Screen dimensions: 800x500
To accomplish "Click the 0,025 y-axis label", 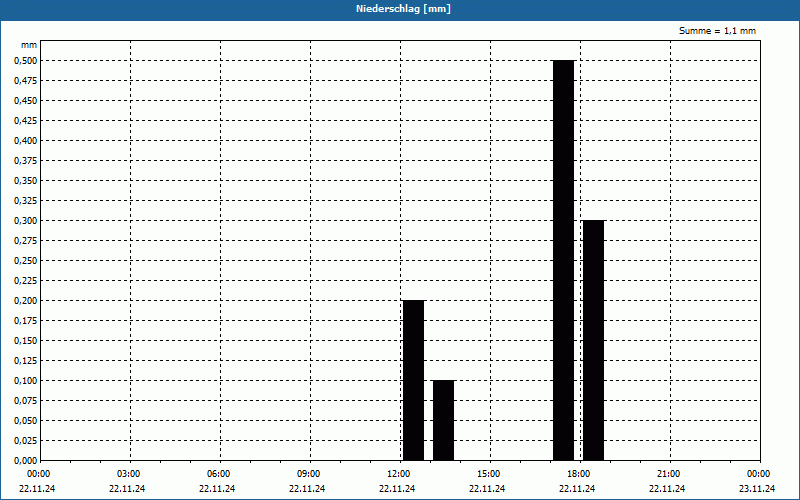I will coord(26,441).
